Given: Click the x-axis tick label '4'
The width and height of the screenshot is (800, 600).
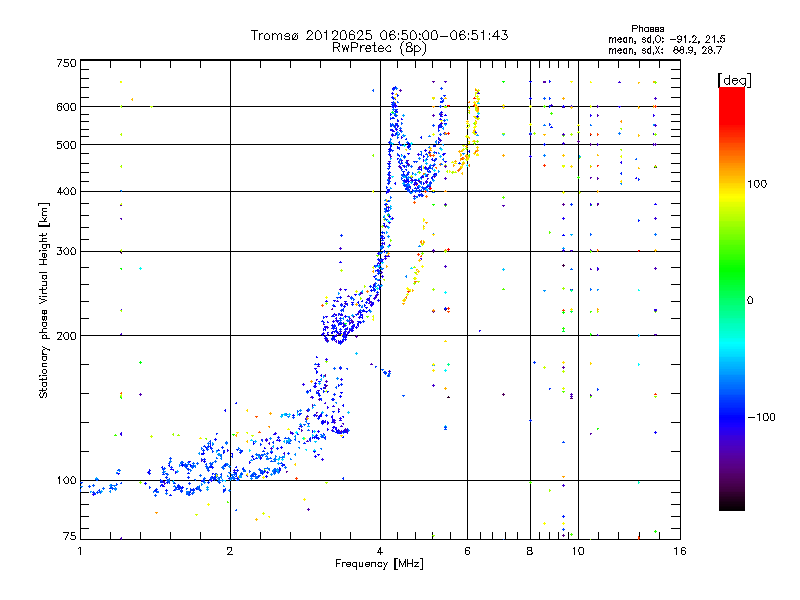Looking at the screenshot, I should pyautogui.click(x=380, y=551).
